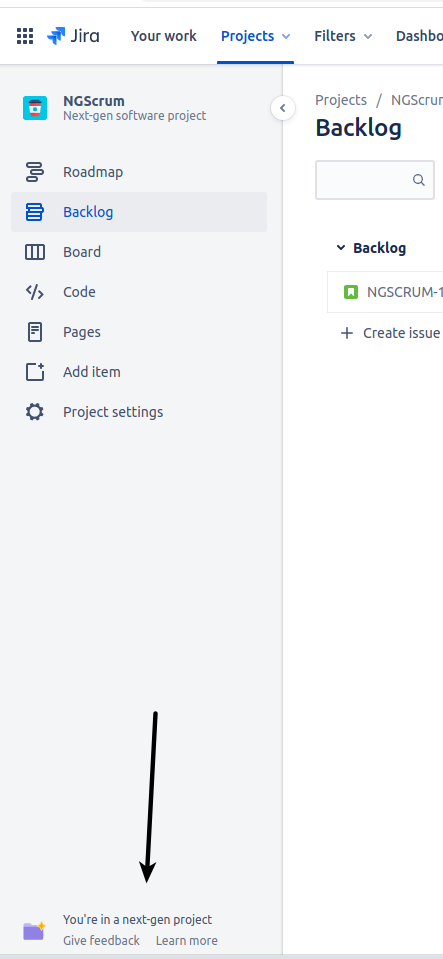
Task: Open the app switcher grid icon
Action: 24,36
